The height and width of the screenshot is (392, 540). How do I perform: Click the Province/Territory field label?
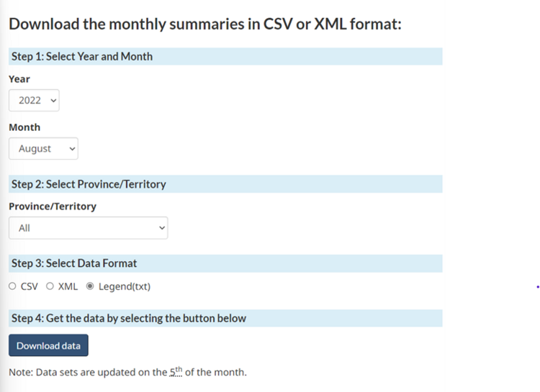(53, 206)
